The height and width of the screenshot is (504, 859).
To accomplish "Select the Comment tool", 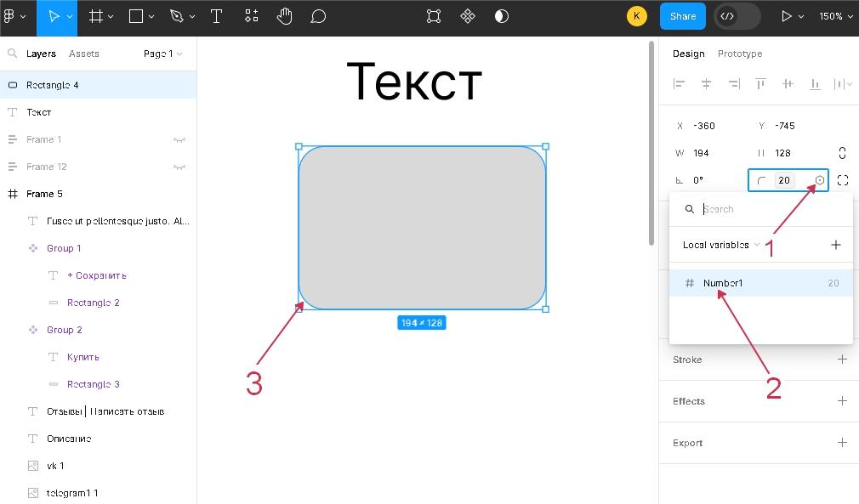I will [318, 16].
